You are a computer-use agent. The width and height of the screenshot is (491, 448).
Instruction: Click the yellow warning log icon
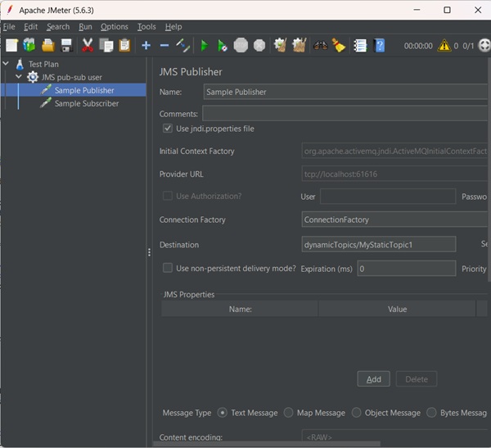click(x=444, y=46)
